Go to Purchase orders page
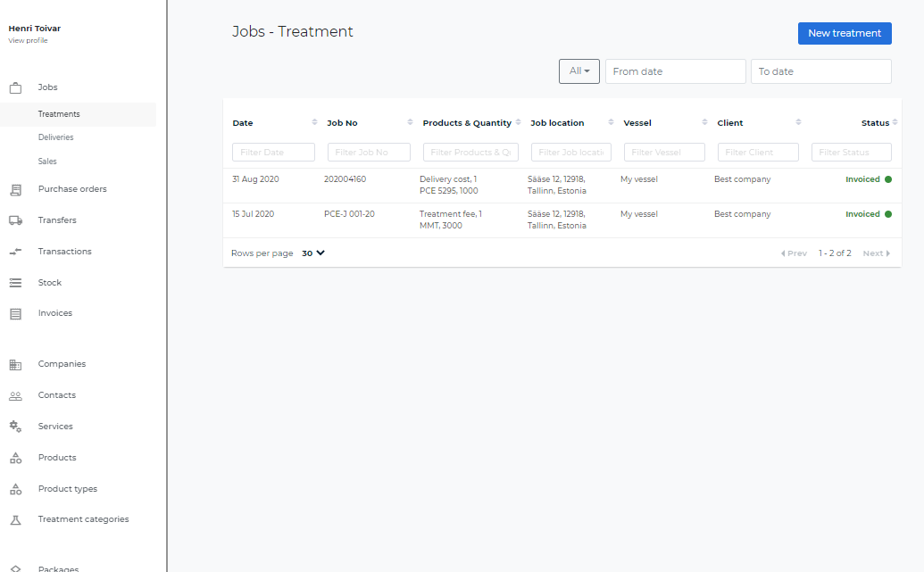The height and width of the screenshot is (572, 924). (x=72, y=189)
